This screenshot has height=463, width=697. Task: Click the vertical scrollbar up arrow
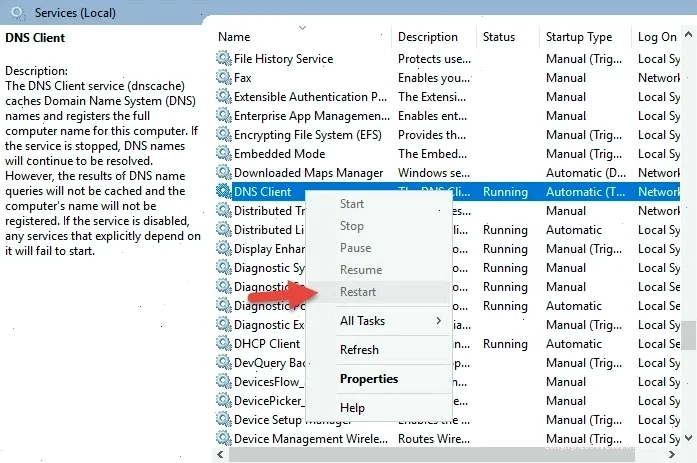(x=689, y=34)
